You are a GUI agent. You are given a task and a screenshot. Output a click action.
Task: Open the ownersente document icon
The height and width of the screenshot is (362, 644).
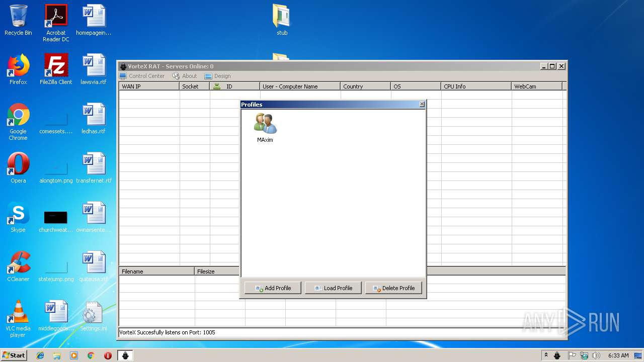(x=94, y=217)
